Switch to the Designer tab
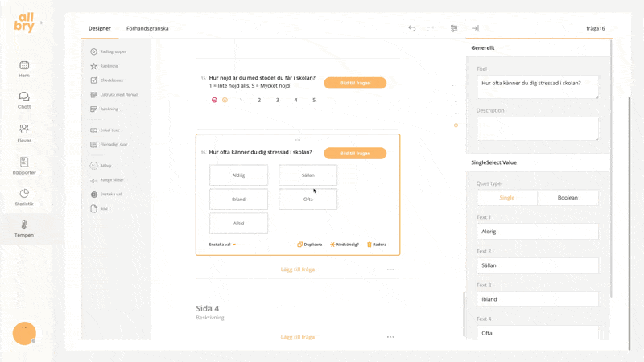The height and width of the screenshot is (362, 644). [100, 28]
